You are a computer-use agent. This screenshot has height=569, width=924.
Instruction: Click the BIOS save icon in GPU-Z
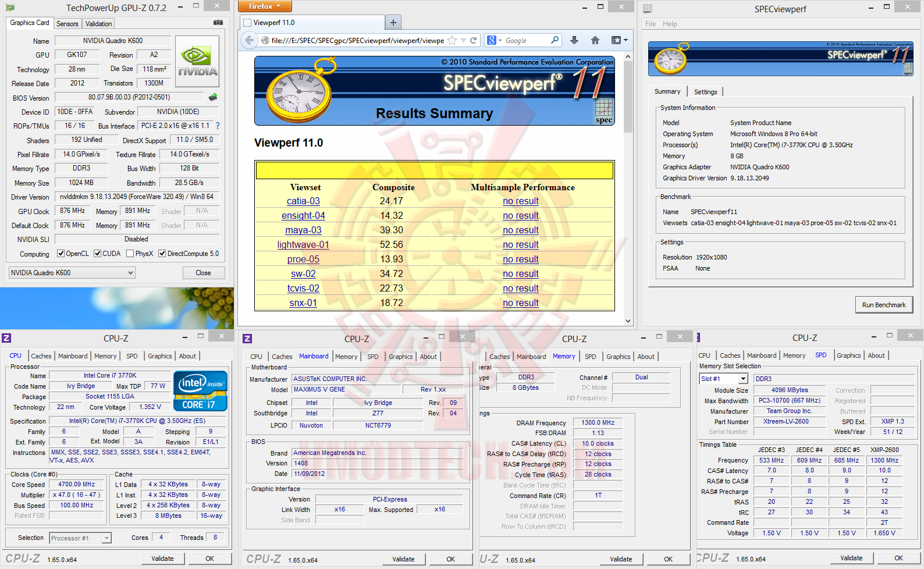point(213,97)
